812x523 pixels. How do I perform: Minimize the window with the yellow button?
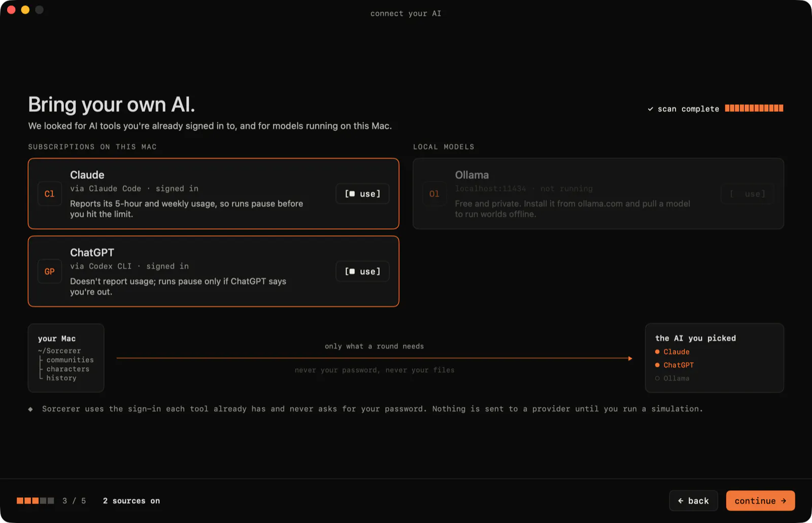(x=25, y=10)
